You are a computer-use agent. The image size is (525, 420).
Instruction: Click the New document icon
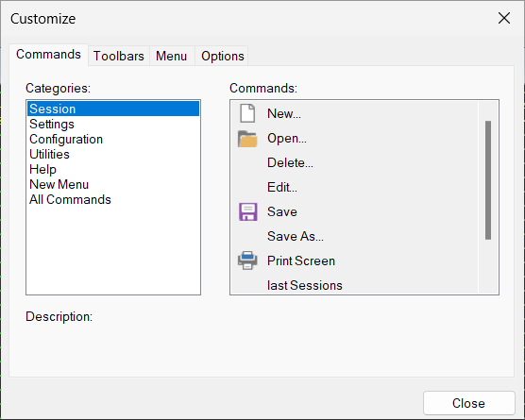247,113
